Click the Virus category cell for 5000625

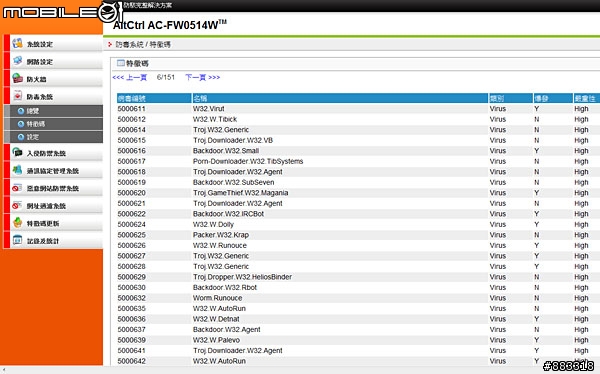point(498,235)
